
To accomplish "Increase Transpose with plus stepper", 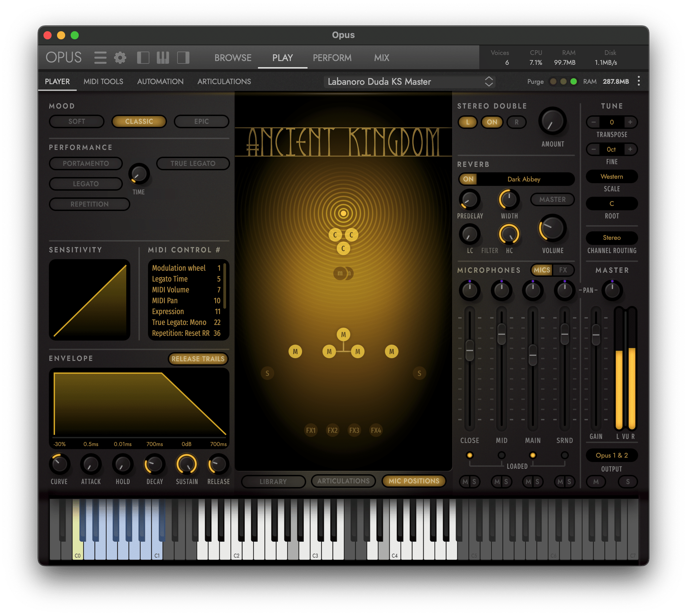I will pyautogui.click(x=630, y=122).
